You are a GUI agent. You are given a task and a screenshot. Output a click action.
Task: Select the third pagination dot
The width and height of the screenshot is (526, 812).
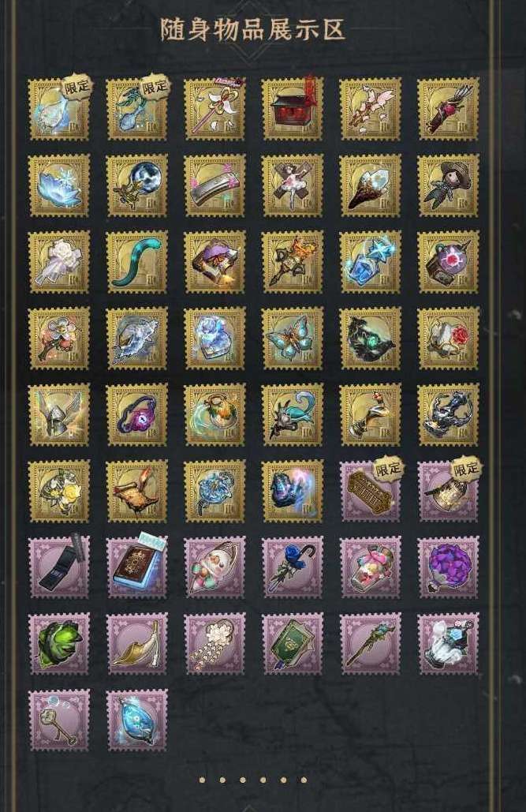coord(243,780)
